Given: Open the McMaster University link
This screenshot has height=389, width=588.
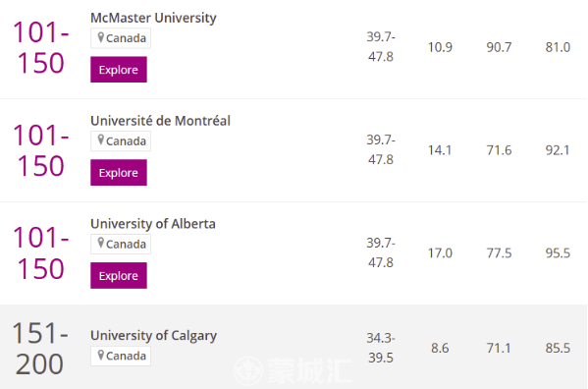Looking at the screenshot, I should [153, 18].
